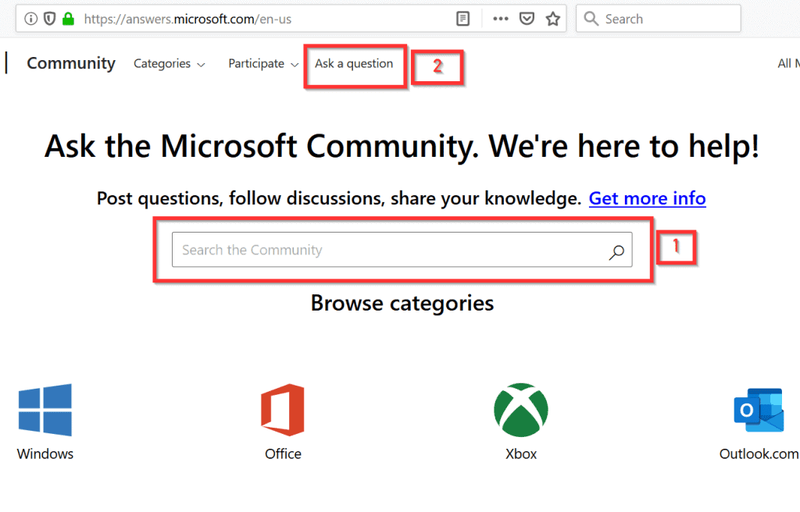Image resolution: width=800 pixels, height=512 pixels.
Task: Click the Office category label
Action: click(283, 454)
